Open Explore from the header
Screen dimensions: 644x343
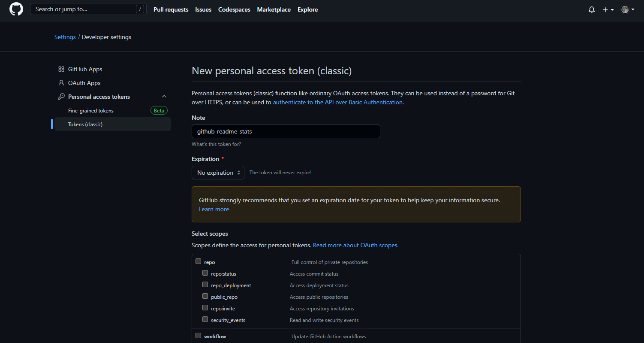(x=308, y=9)
